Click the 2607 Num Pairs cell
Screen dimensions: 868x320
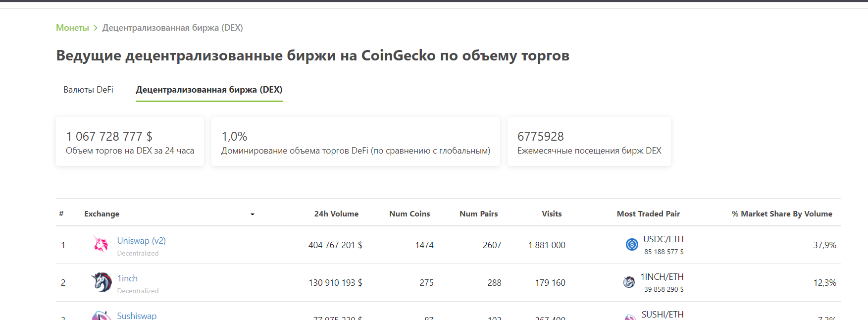pos(492,245)
